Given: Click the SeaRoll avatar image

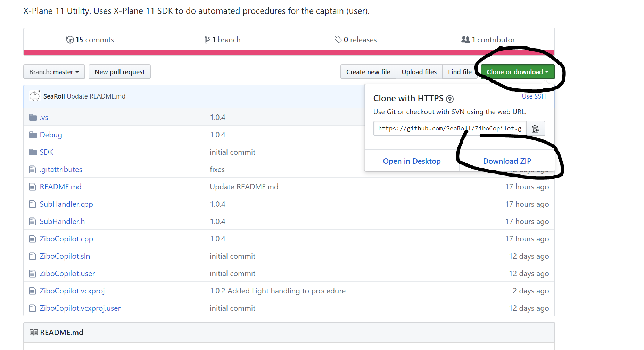Looking at the screenshot, I should 34,96.
